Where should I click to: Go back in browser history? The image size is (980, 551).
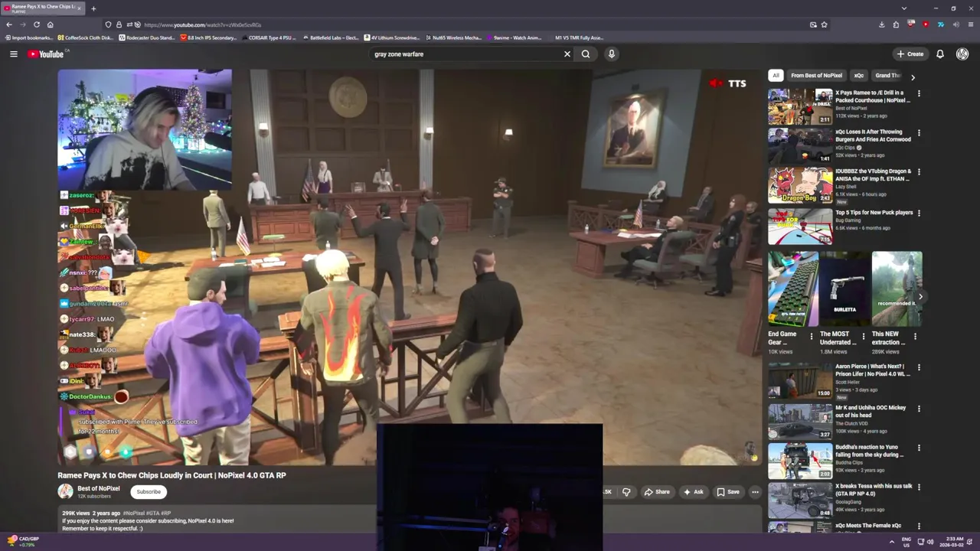click(9, 24)
